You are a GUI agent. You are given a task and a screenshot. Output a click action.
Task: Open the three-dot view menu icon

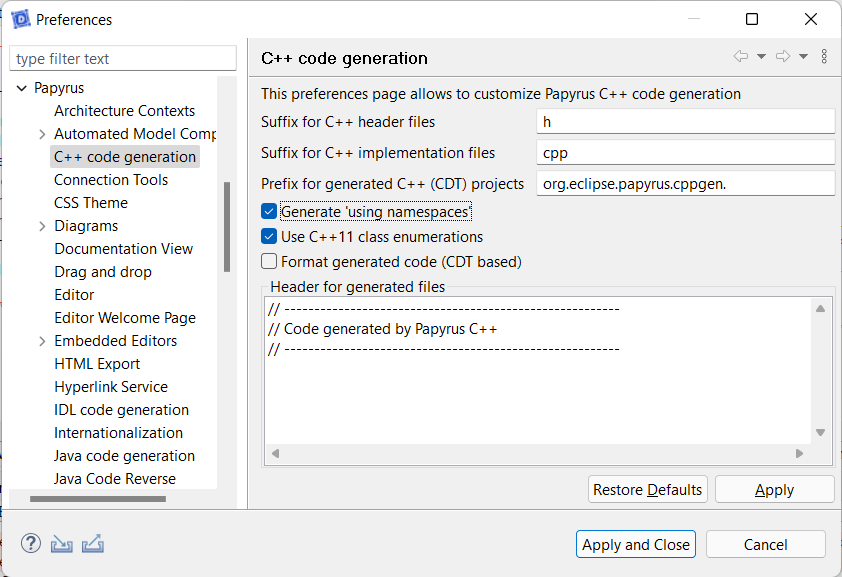pyautogui.click(x=824, y=56)
